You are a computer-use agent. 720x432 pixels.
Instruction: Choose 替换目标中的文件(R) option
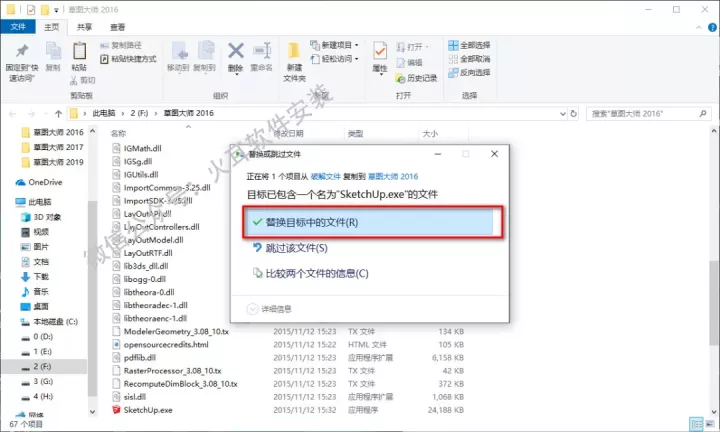(x=370, y=221)
